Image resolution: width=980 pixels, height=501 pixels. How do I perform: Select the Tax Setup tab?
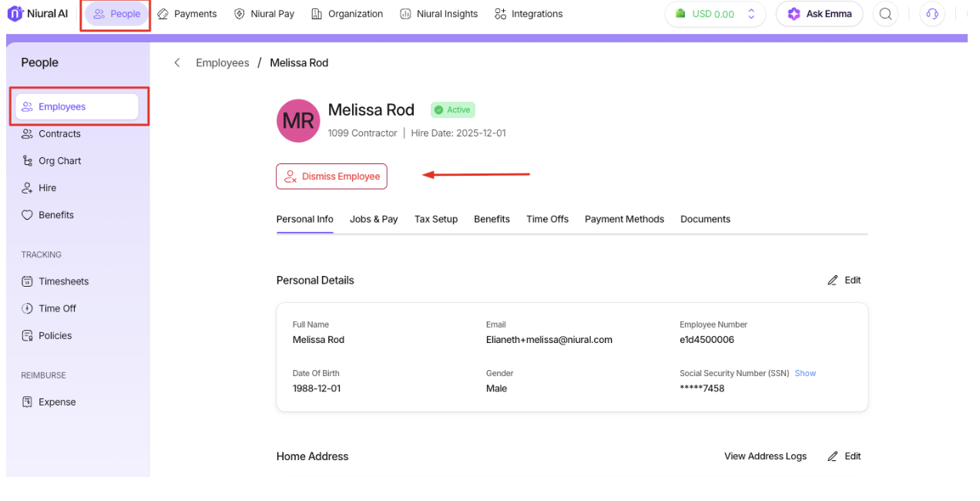[436, 219]
